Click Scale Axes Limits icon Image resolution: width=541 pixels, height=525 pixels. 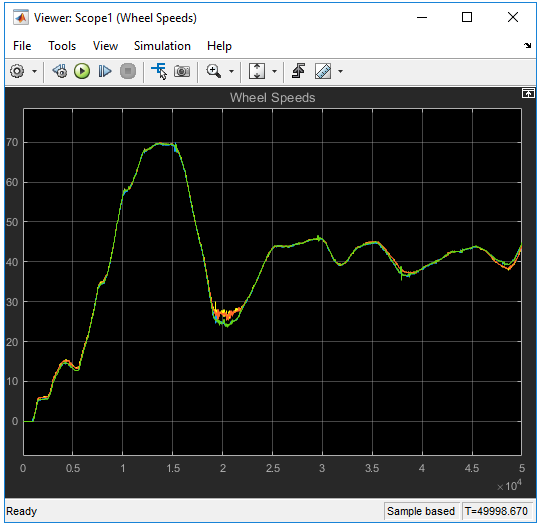(x=257, y=71)
